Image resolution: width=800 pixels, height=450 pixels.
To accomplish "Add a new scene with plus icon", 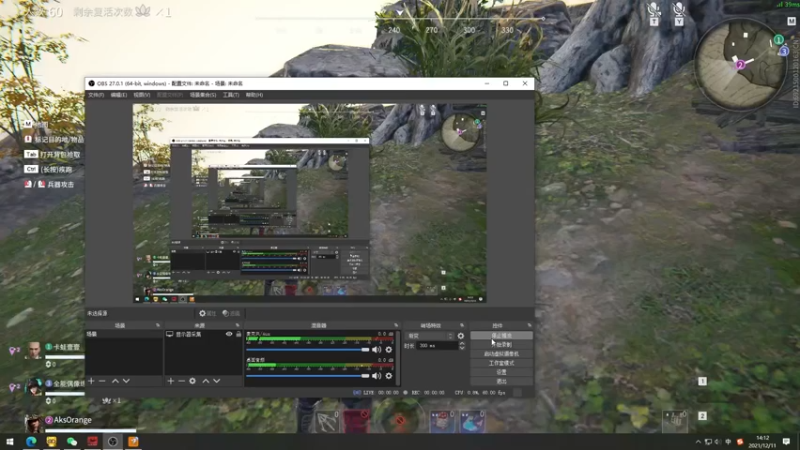I will 91,381.
